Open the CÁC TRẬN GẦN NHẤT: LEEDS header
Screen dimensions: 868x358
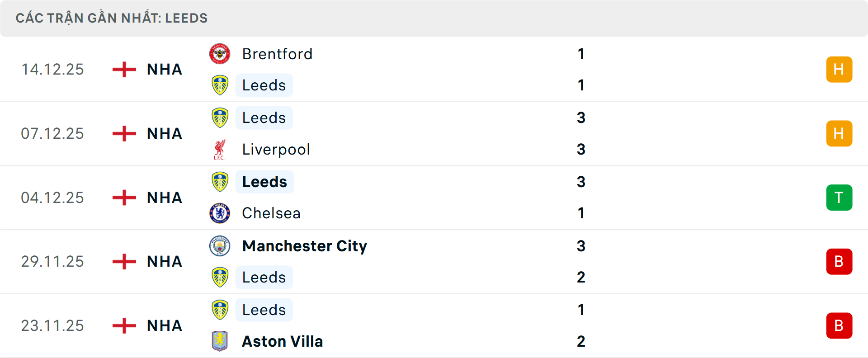(x=111, y=18)
